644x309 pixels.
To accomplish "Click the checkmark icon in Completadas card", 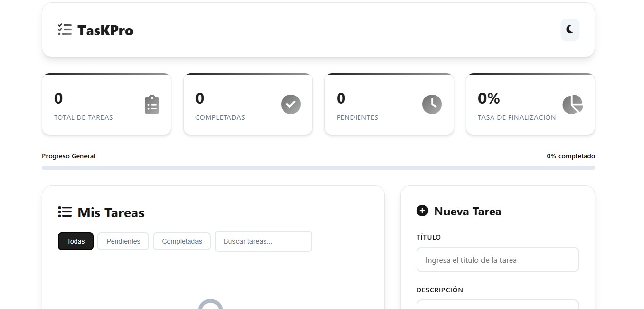I will click(291, 104).
